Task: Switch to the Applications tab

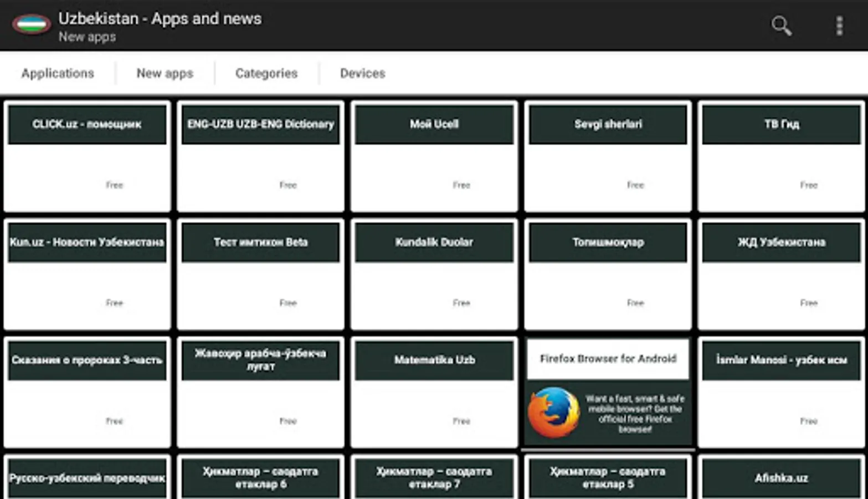Action: coord(58,73)
